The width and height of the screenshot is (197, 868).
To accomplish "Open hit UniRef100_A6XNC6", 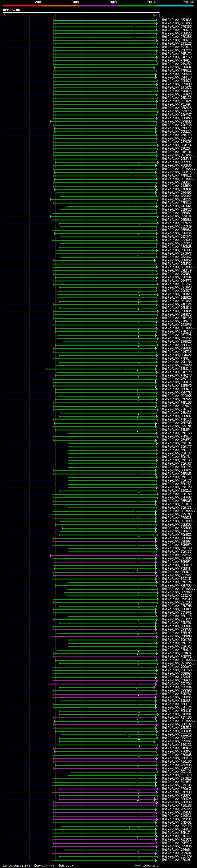I will coord(177,20).
